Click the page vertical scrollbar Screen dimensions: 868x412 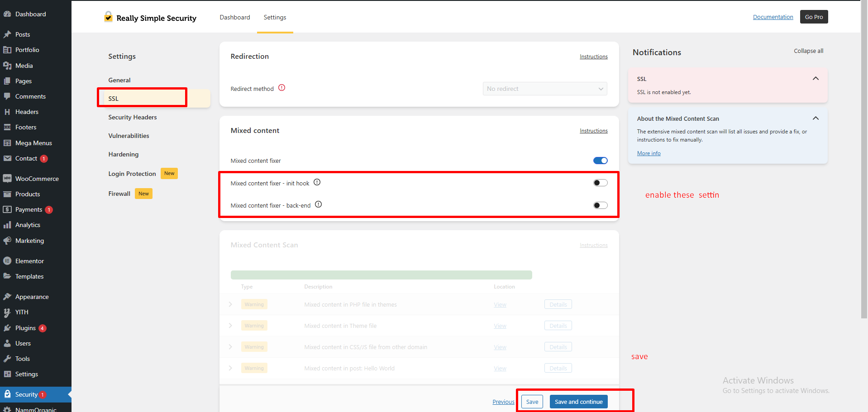tap(864, 158)
